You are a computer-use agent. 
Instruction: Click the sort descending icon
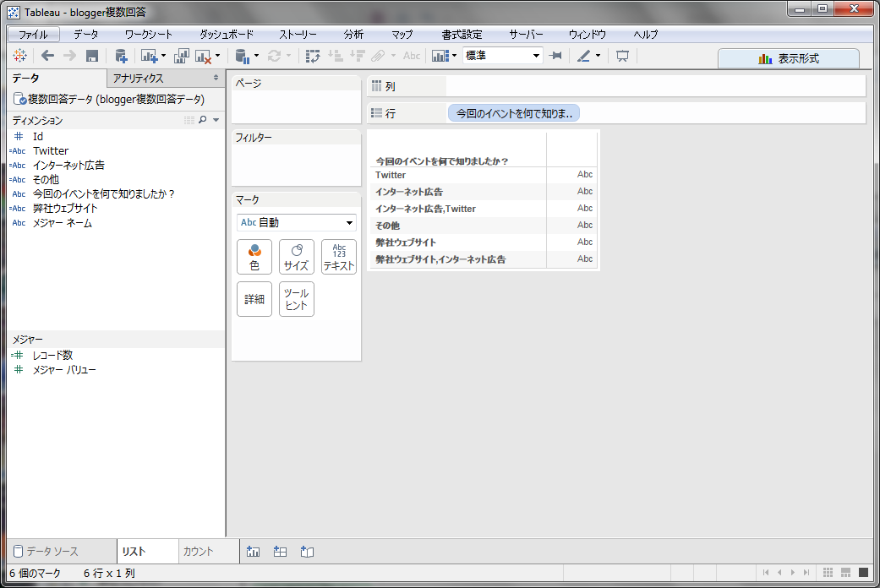tap(357, 56)
